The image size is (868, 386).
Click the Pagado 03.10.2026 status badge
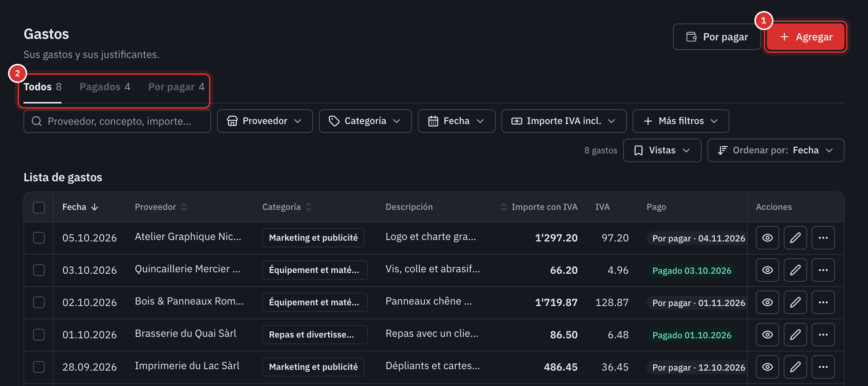click(x=692, y=271)
